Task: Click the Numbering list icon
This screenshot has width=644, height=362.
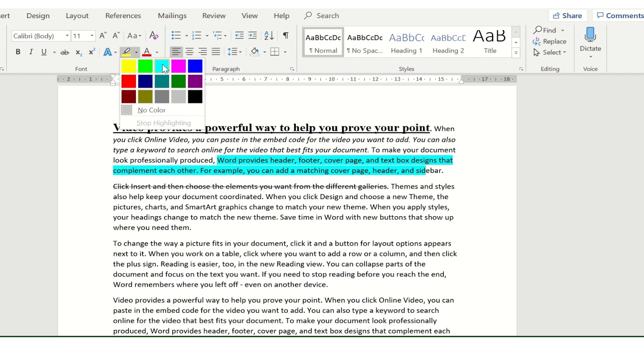Action: [197, 36]
